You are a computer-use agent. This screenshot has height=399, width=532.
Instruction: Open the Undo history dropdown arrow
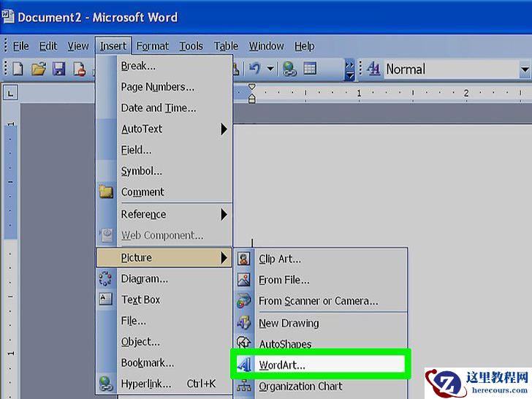tap(270, 69)
